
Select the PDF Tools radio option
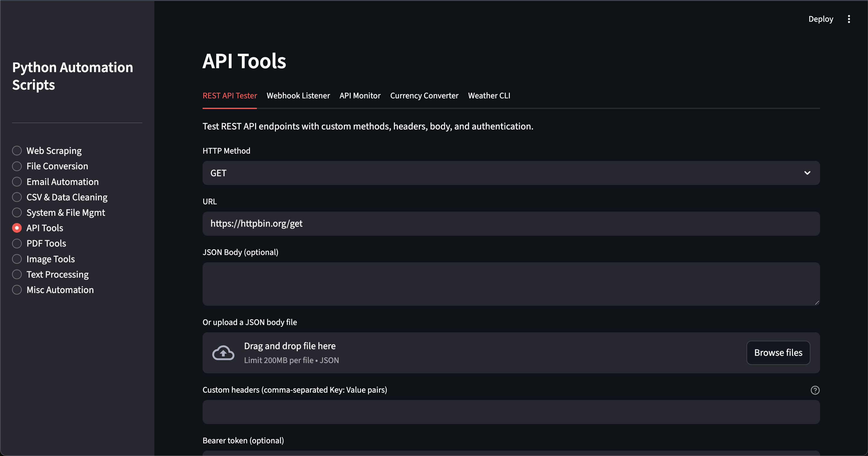click(x=17, y=244)
